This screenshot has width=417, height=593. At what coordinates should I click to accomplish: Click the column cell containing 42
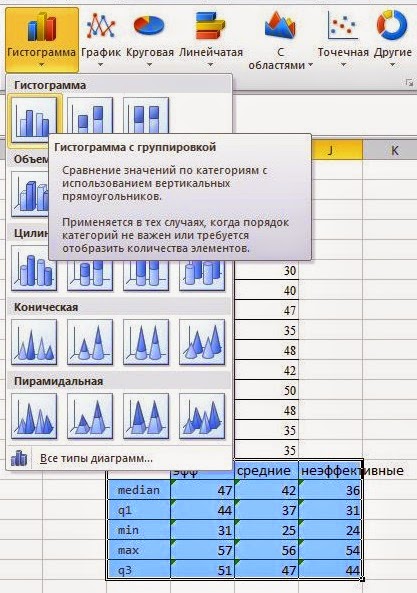point(267,370)
